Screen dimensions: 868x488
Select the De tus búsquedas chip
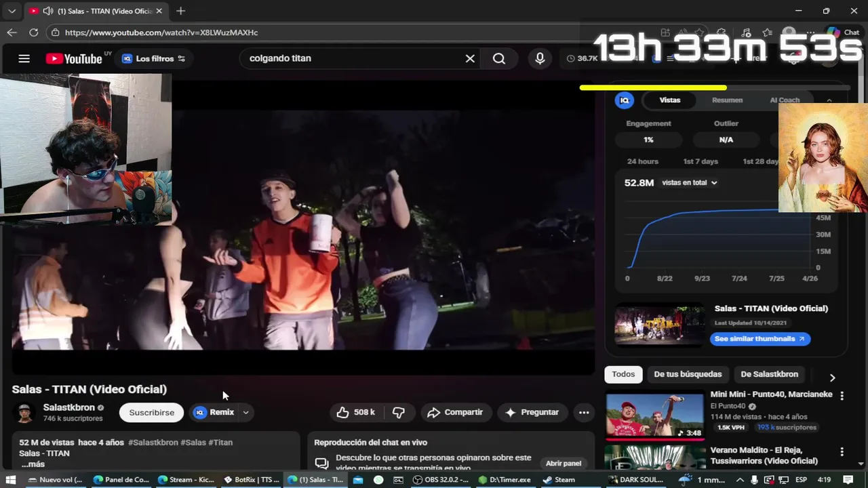[x=688, y=374]
